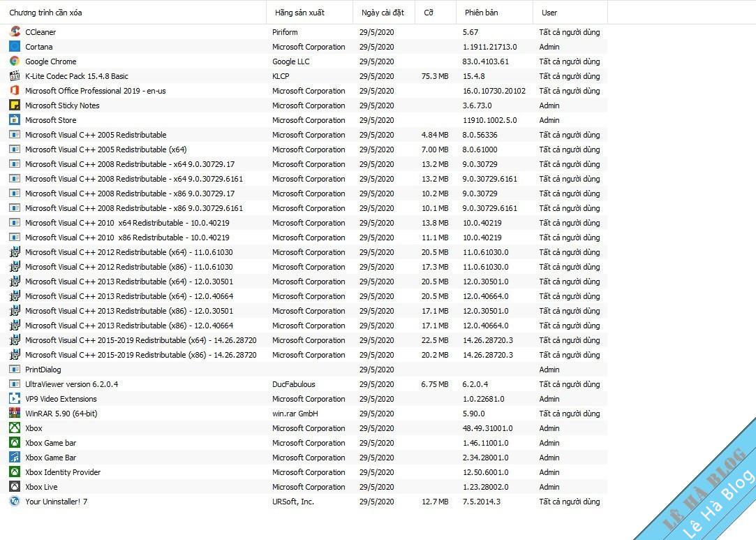The image size is (756, 540).
Task: Click 'Piriform' publisher cell
Action: click(285, 32)
